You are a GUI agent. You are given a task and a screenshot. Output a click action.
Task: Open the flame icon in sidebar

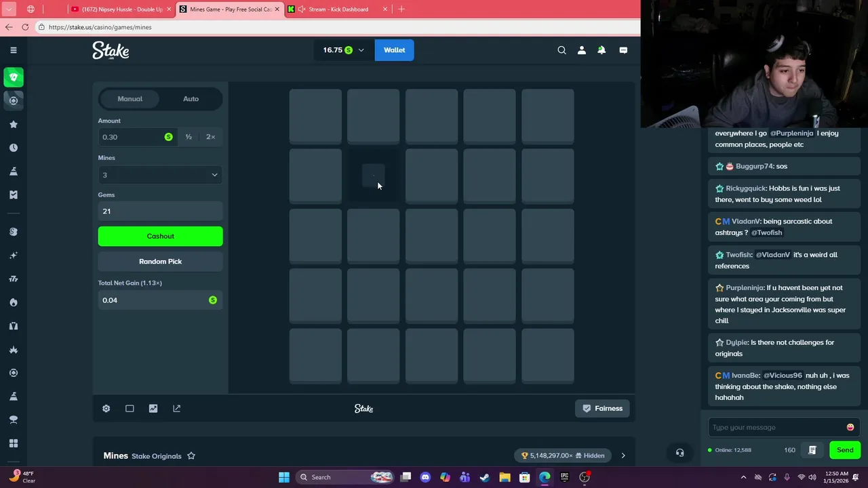pos(14,302)
